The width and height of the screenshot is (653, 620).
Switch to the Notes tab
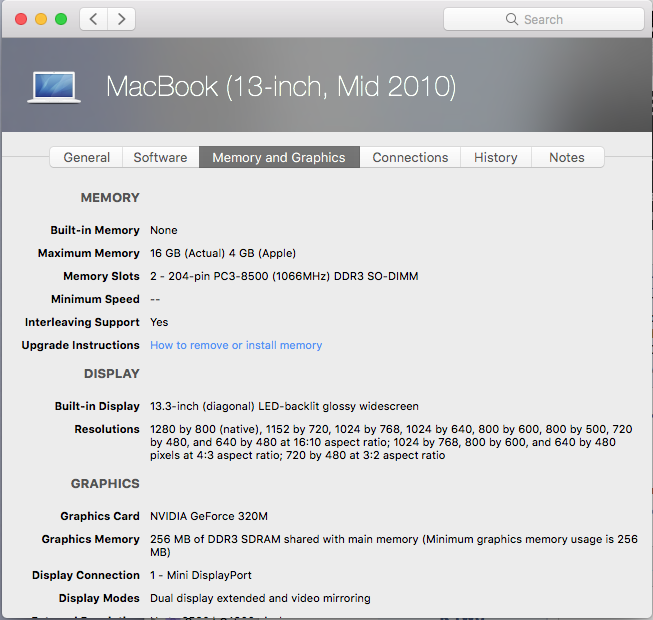[x=567, y=157]
